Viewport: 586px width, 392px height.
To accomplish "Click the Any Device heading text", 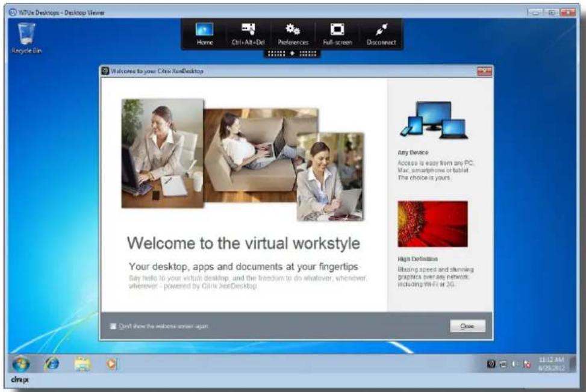I will [413, 152].
